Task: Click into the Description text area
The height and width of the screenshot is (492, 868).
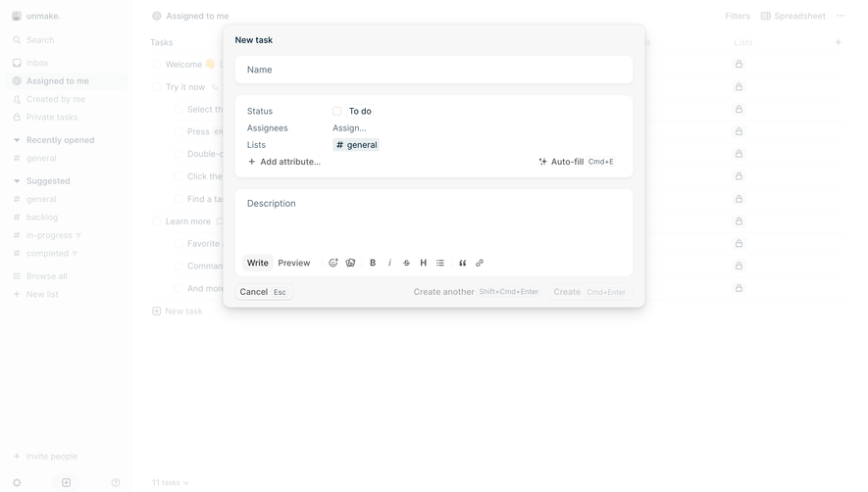Action: click(x=434, y=220)
